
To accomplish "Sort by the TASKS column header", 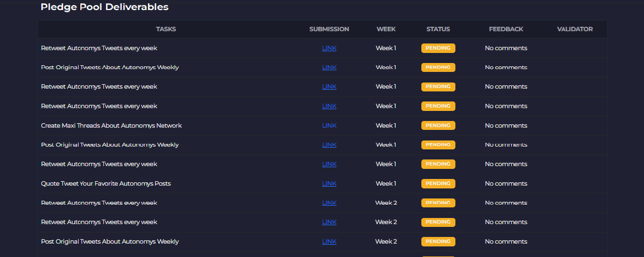I will pos(166,29).
